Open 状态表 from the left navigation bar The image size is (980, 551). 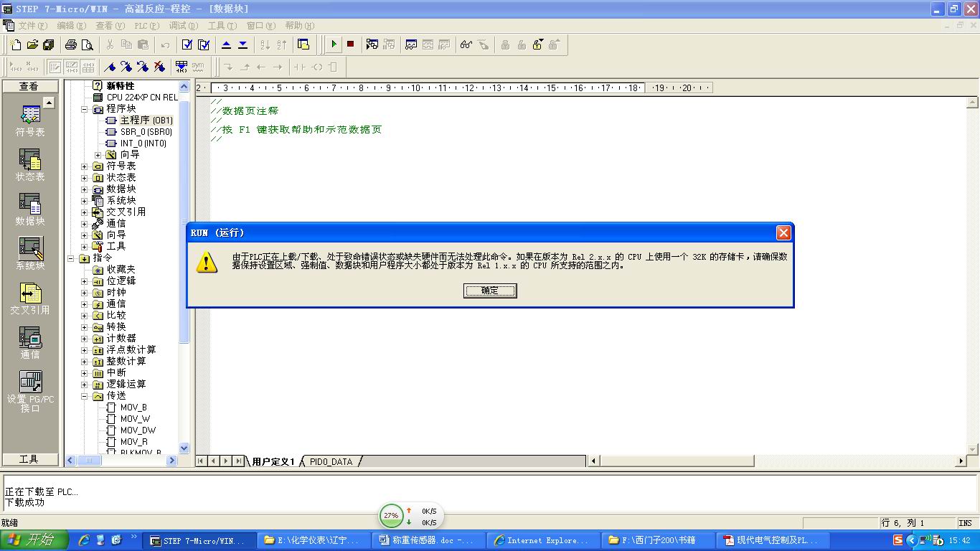pos(30,165)
